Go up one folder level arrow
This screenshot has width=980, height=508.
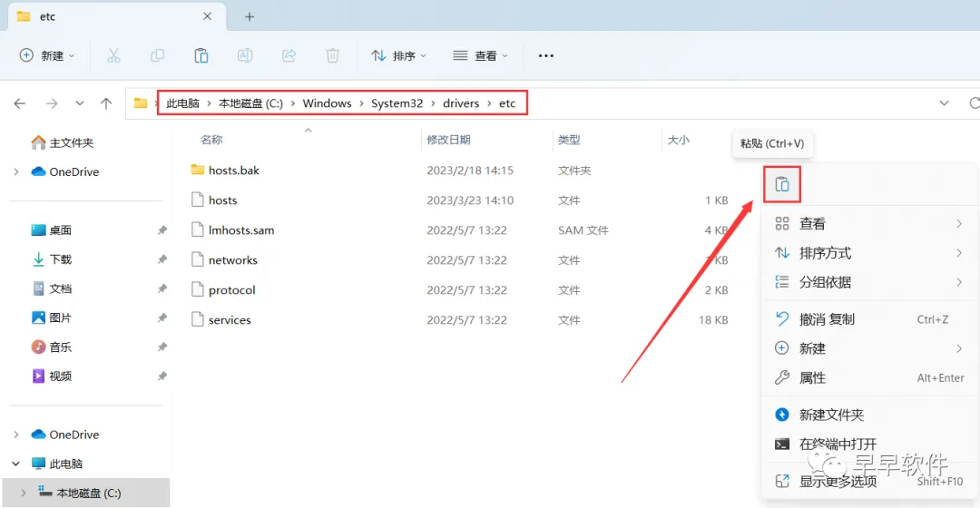106,103
